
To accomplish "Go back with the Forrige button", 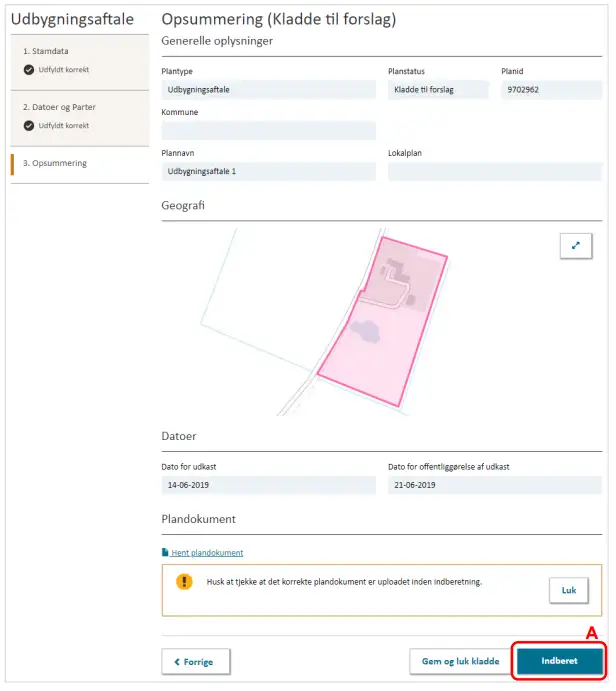I will tap(195, 661).
